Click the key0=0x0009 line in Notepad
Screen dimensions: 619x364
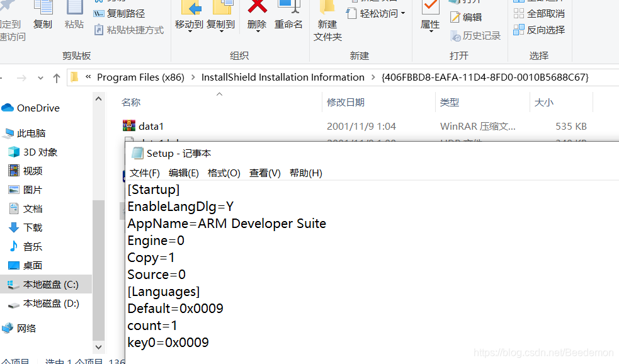(x=168, y=343)
